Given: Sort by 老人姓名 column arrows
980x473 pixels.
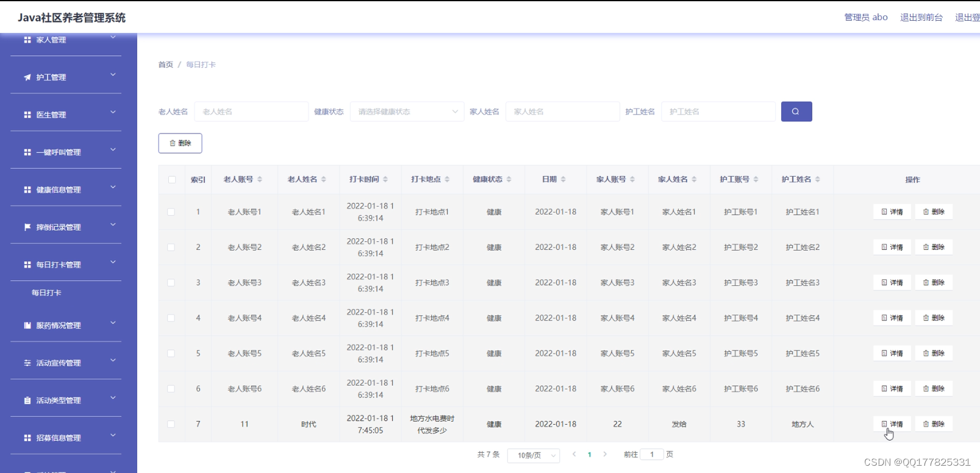Looking at the screenshot, I should (324, 179).
